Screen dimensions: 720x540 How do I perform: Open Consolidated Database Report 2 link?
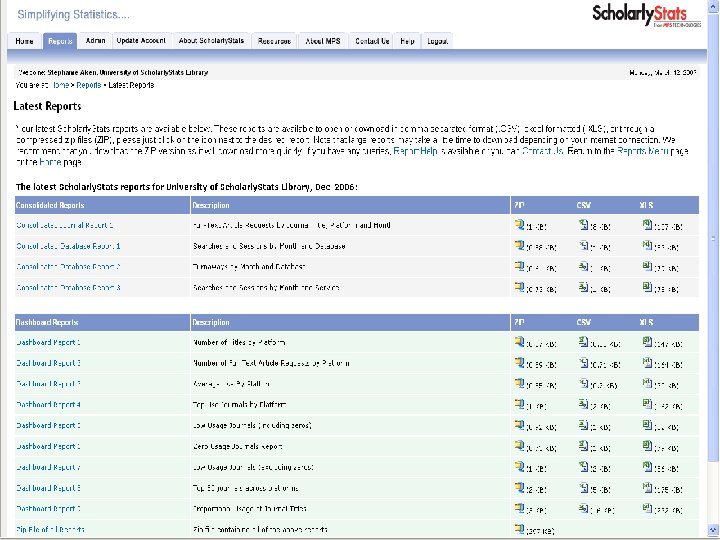click(x=68, y=266)
